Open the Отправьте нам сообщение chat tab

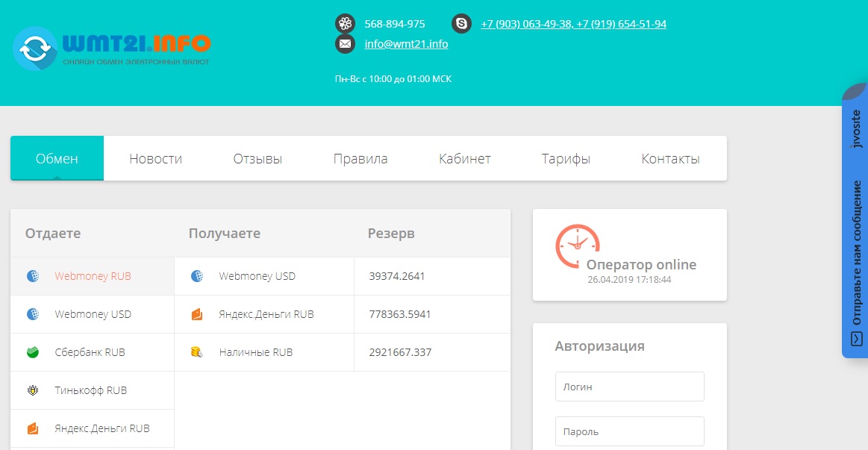point(856,253)
